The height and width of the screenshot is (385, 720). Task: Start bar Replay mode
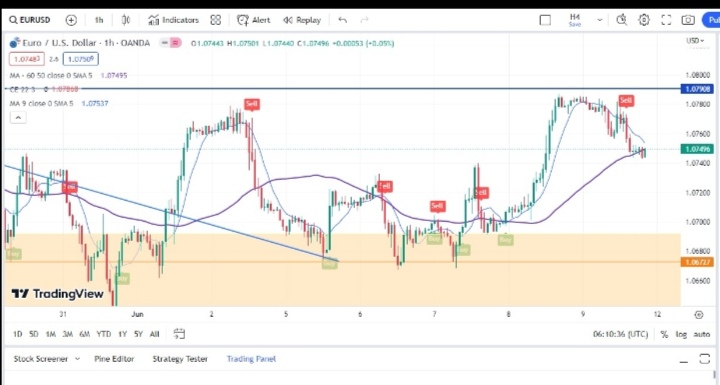pos(302,20)
